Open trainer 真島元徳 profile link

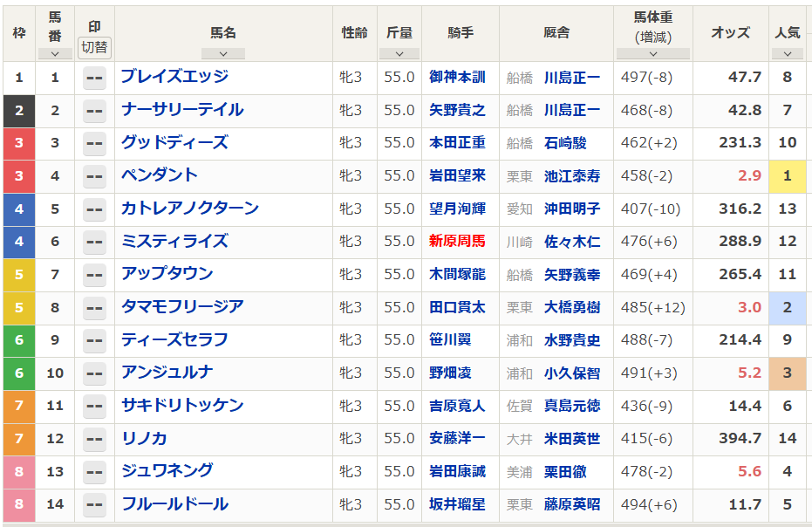click(572, 406)
